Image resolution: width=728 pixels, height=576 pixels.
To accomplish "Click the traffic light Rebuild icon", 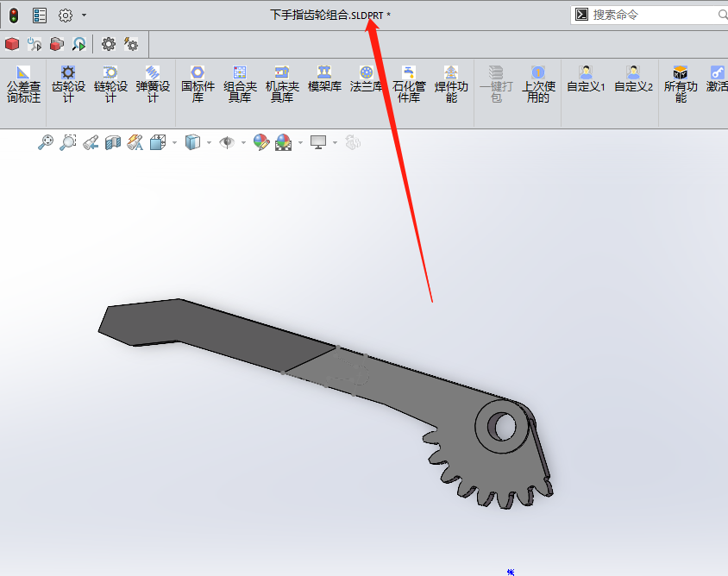I will click(x=14, y=16).
